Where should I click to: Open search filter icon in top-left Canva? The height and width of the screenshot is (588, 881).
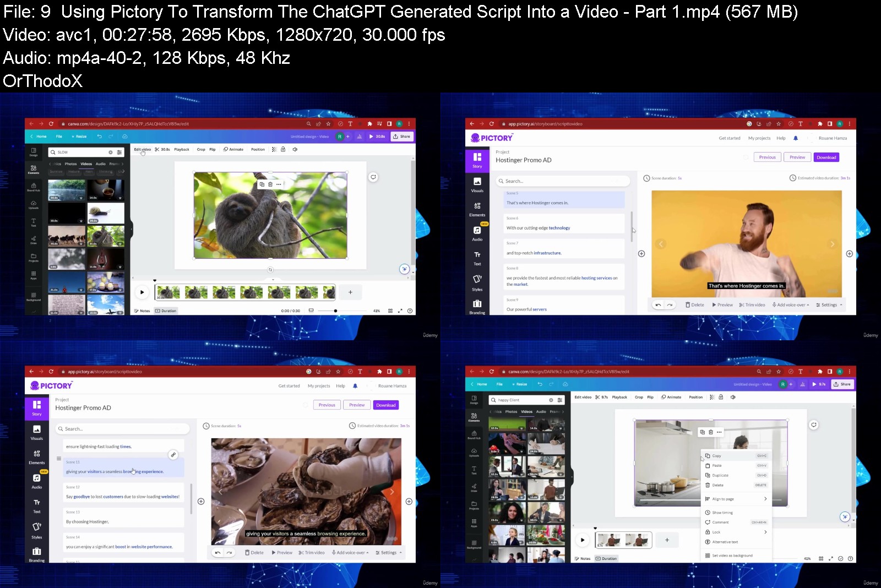click(119, 152)
